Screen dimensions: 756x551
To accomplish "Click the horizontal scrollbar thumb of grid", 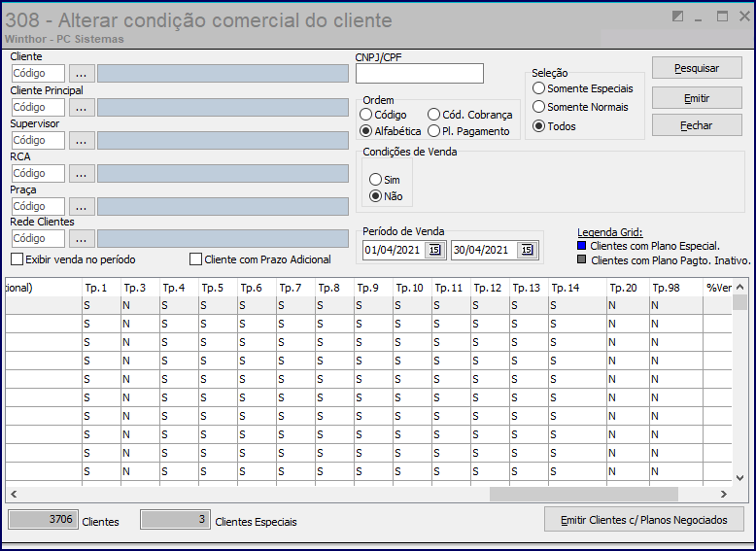I will coord(584,494).
